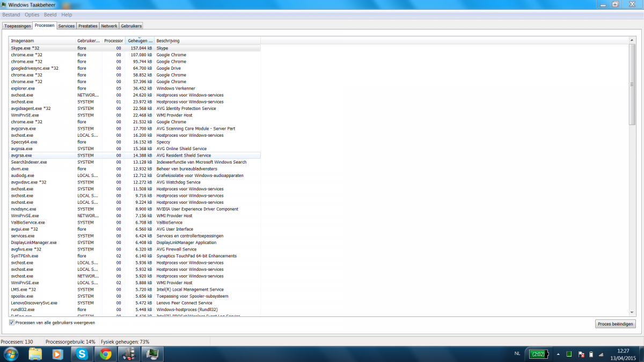This screenshot has width=644, height=362.
Task: Select the rundll32.exe process row
Action: coord(135,309)
